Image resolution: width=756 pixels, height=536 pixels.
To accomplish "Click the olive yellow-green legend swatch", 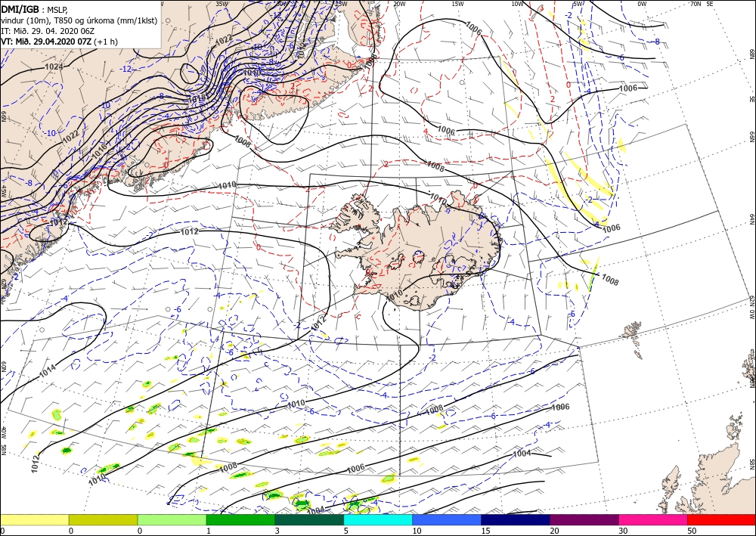I will (103, 519).
